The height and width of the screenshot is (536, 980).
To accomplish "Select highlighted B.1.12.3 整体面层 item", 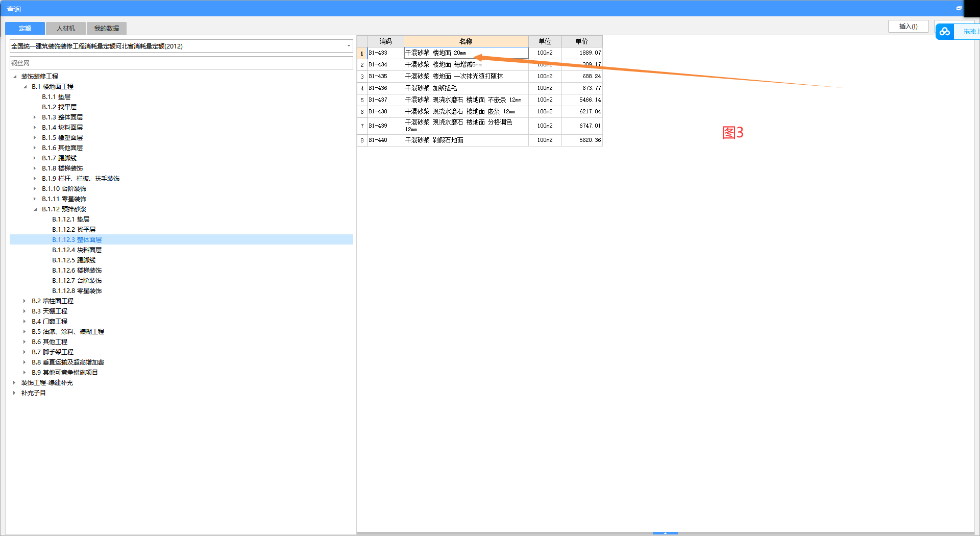I will click(77, 240).
